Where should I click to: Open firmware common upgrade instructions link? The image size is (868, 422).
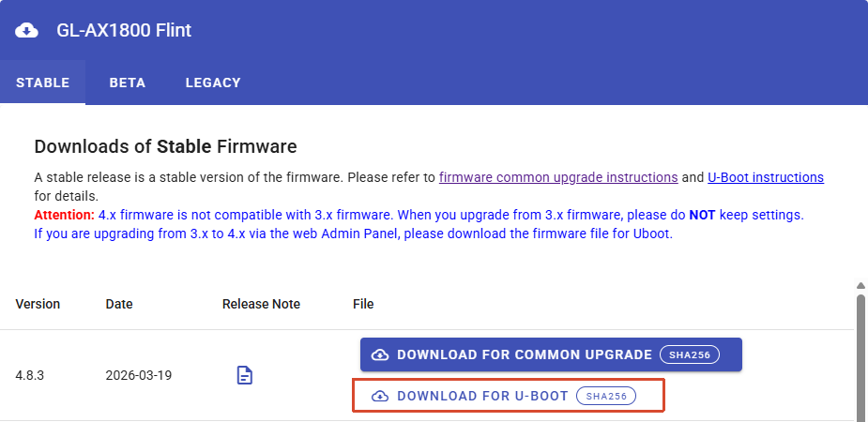[x=558, y=177]
